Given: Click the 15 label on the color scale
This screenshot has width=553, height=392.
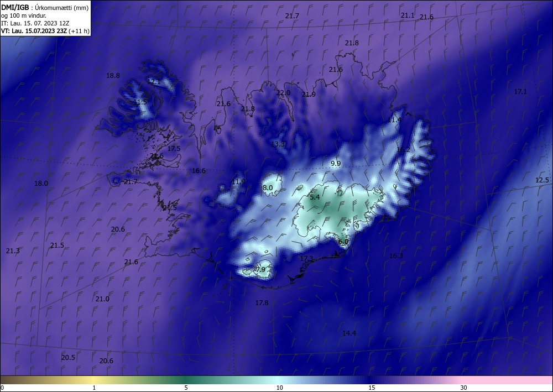Looking at the screenshot, I should tap(372, 388).
